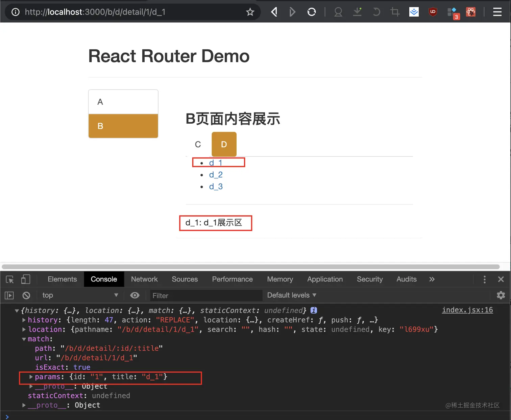Select the B item in sidebar list
This screenshot has width=511, height=420.
coord(123,126)
